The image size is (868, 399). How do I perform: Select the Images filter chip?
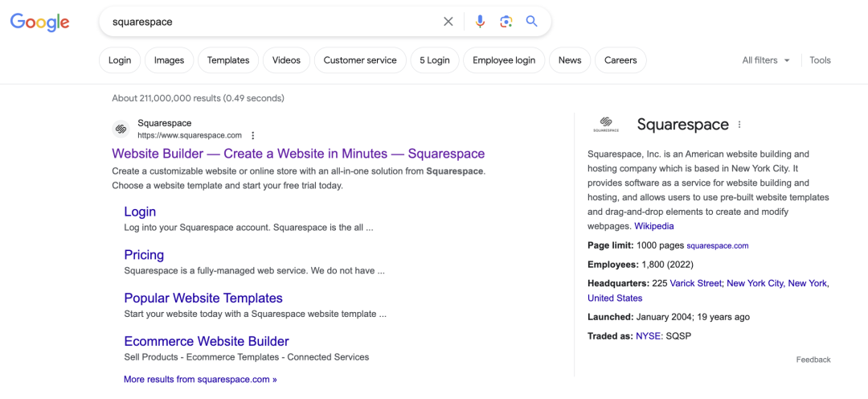169,60
